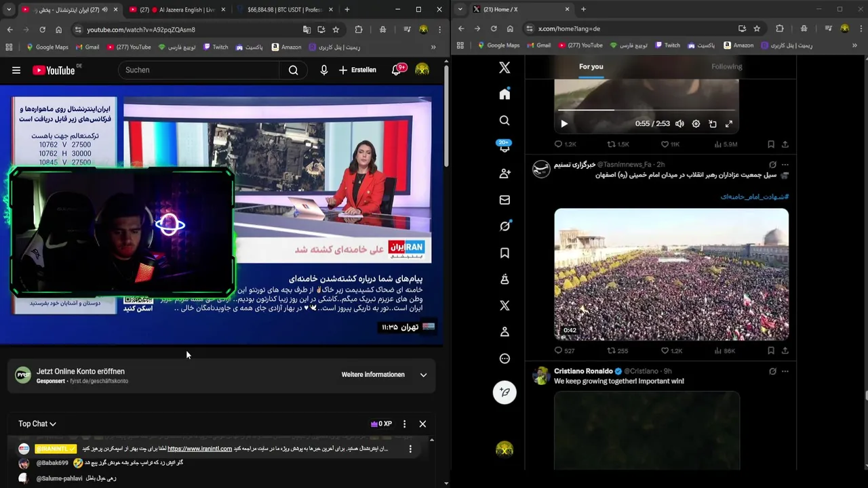This screenshot has width=868, height=488.
Task: Open Grok in the X sidebar
Action: point(505,226)
